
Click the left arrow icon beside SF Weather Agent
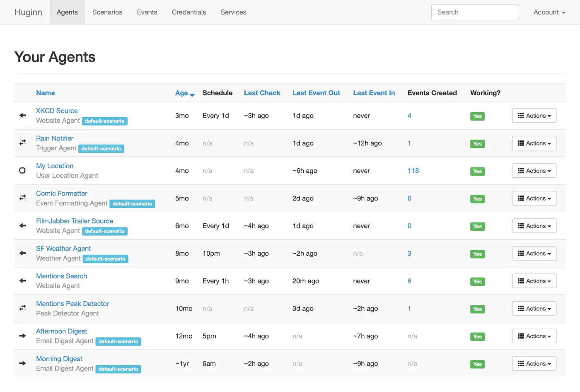(23, 253)
